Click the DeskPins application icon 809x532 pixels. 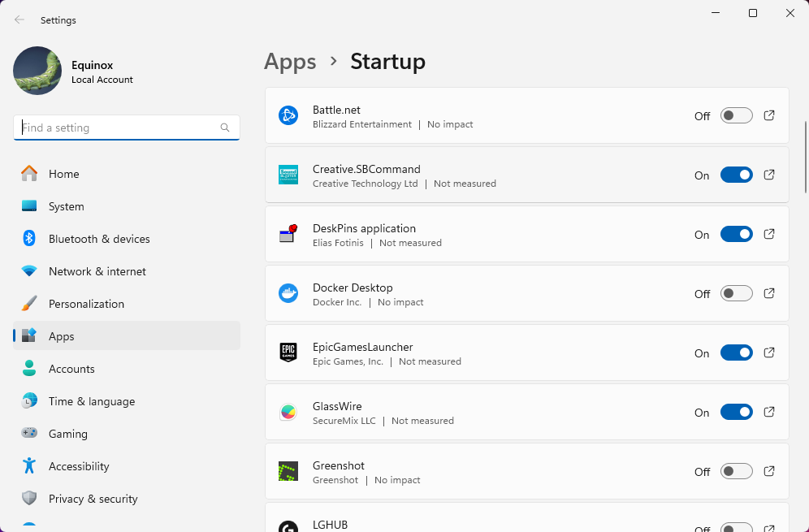(x=288, y=234)
